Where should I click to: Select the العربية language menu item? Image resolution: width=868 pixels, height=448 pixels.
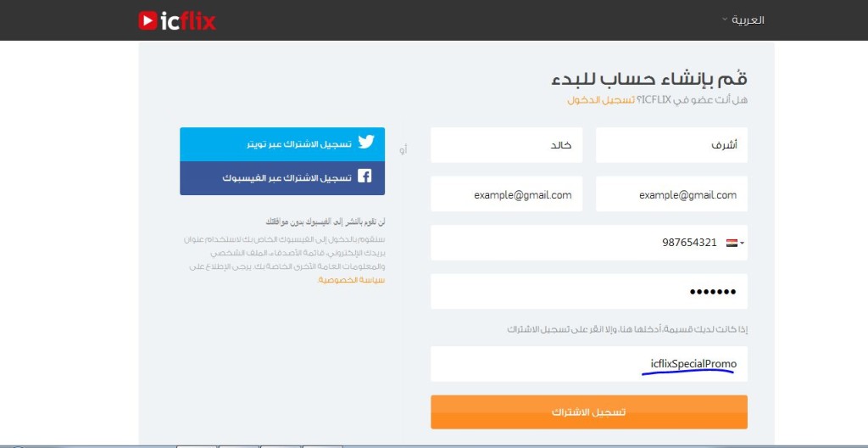tap(748, 20)
